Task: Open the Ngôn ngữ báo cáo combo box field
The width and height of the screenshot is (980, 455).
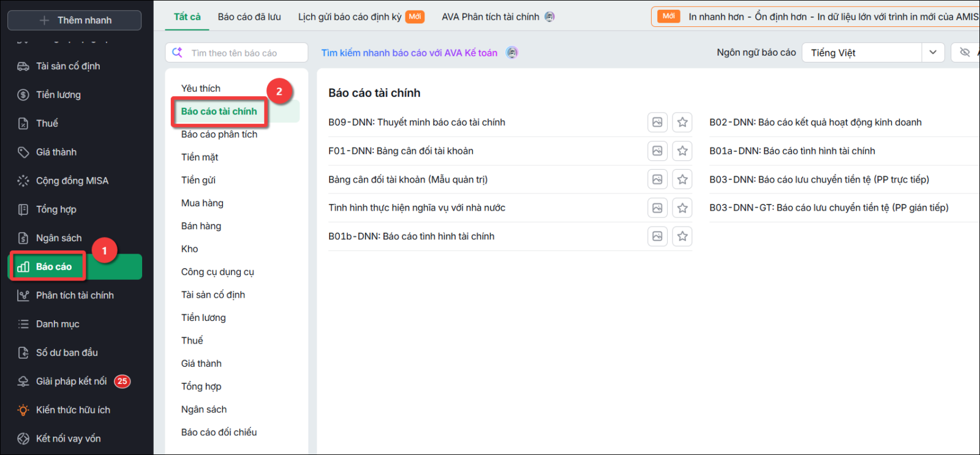Action: point(873,53)
